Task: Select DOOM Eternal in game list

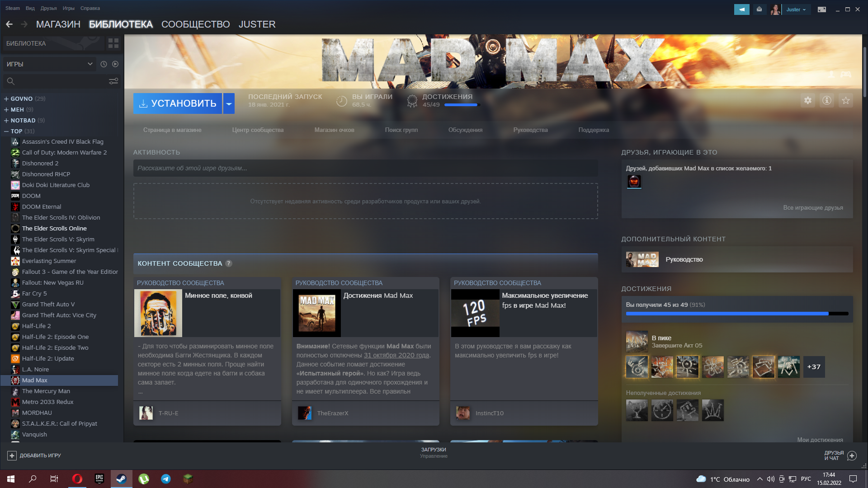Action: coord(42,207)
